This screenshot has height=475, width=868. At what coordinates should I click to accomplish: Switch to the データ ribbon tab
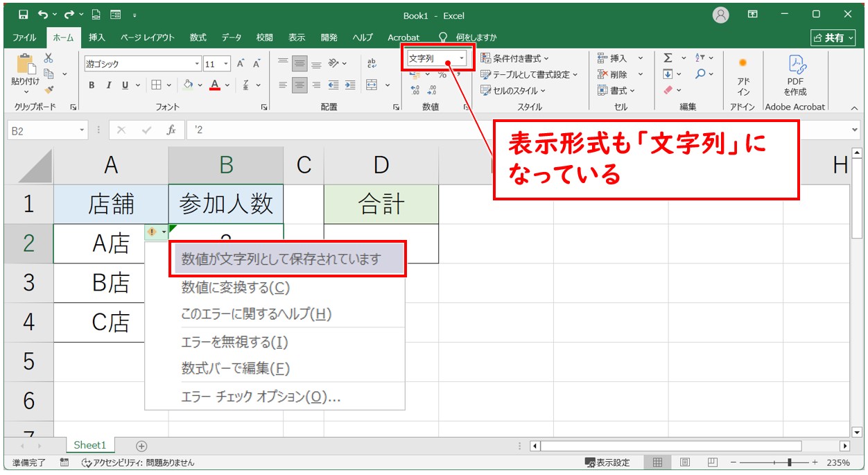click(232, 37)
